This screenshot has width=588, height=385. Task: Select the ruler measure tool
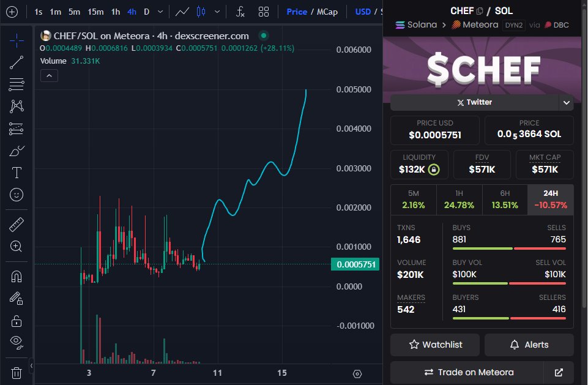[17, 225]
